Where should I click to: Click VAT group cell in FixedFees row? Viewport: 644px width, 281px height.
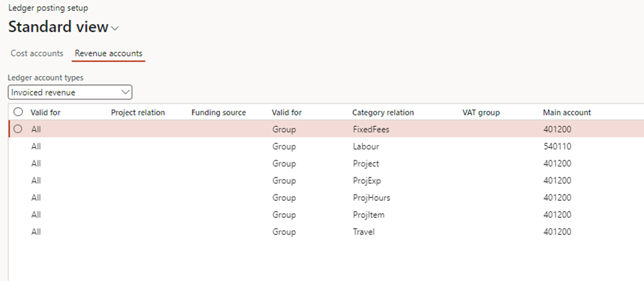tap(501, 130)
